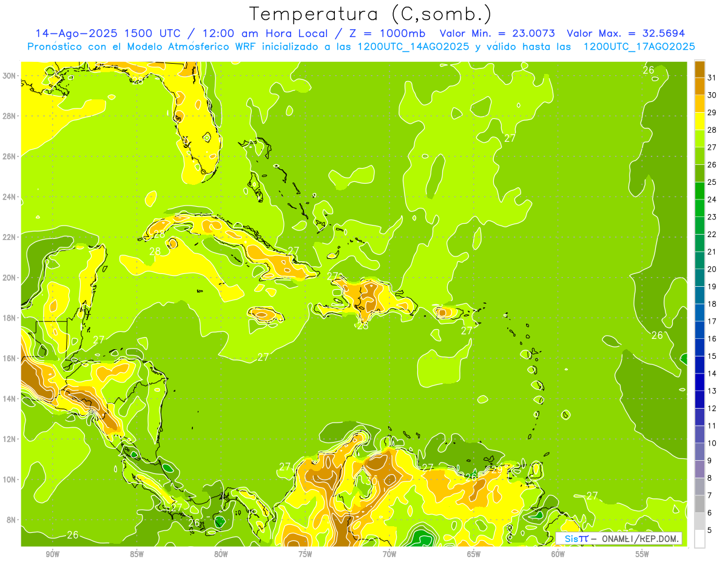Click the colorbar label '29'
The height and width of the screenshot is (562, 728).
point(712,113)
